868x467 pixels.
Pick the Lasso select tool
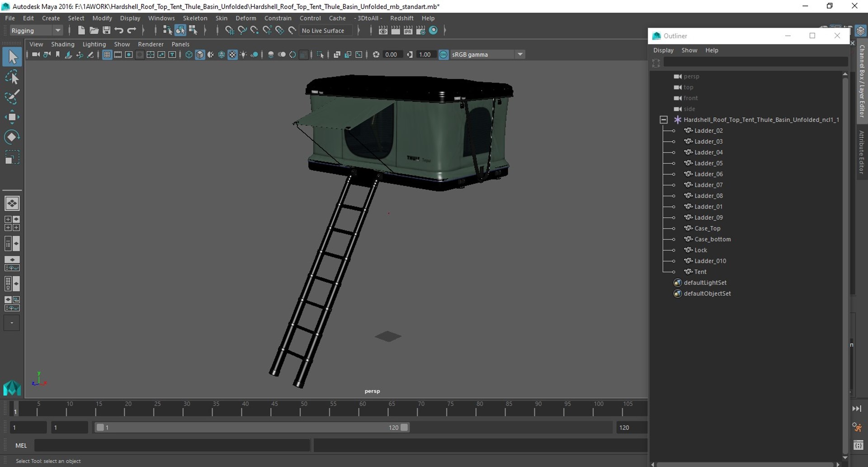coord(12,77)
